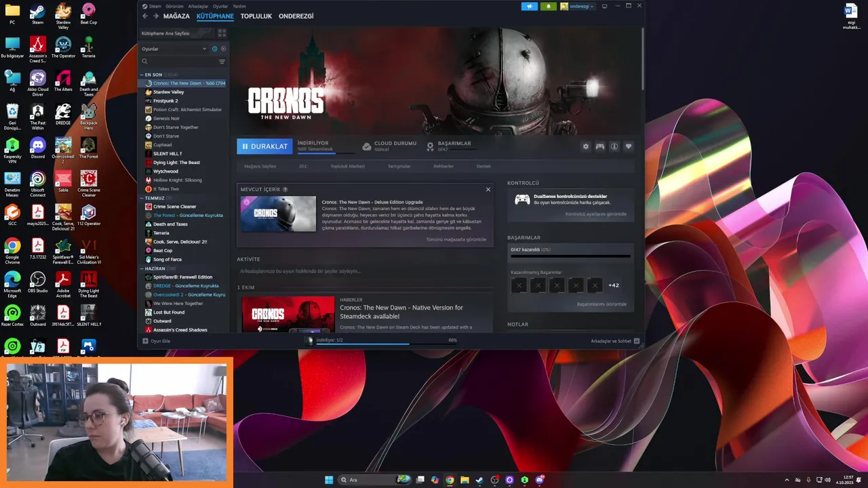This screenshot has width=868, height=488.
Task: Open Google Chrome from taskbar
Action: point(450,480)
